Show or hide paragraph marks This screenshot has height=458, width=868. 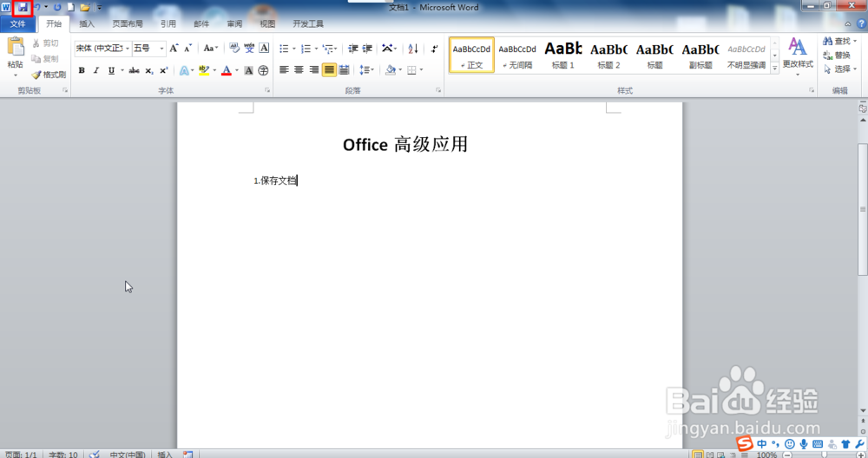(x=435, y=49)
